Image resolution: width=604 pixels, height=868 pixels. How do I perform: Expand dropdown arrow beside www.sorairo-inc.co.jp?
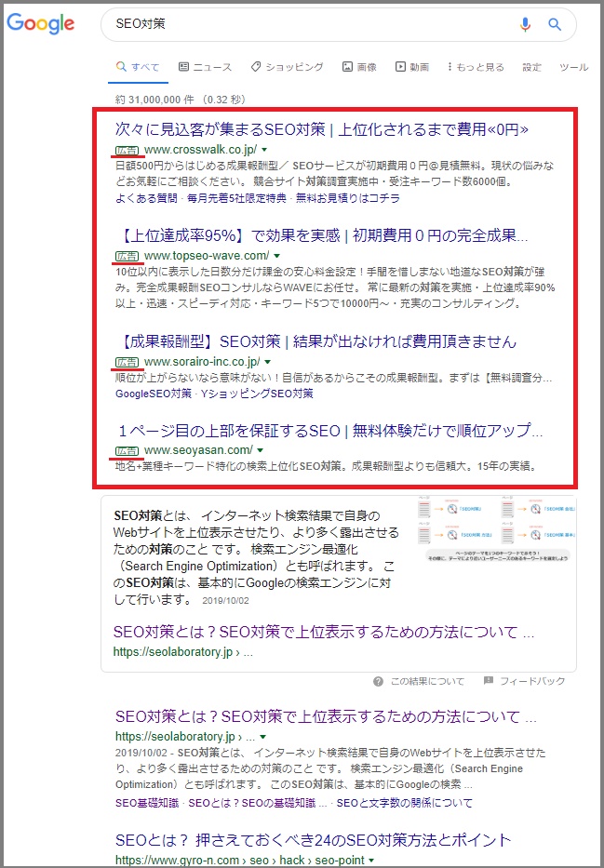pyautogui.click(x=267, y=362)
